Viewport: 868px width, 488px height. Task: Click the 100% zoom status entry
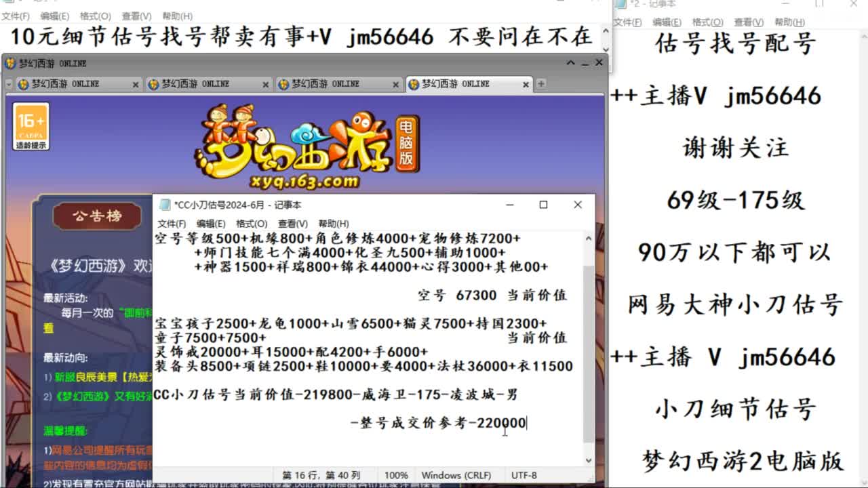396,475
